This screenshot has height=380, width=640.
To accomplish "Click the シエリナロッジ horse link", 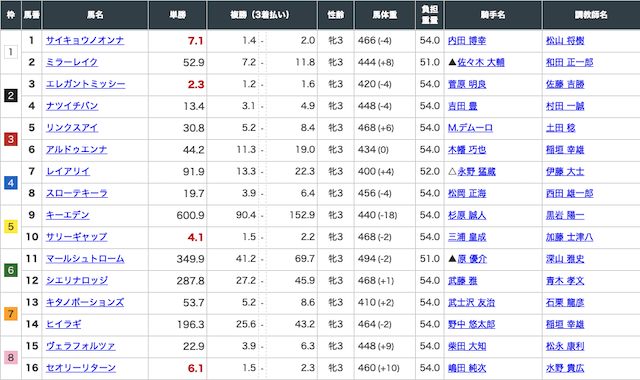I will tap(77, 280).
